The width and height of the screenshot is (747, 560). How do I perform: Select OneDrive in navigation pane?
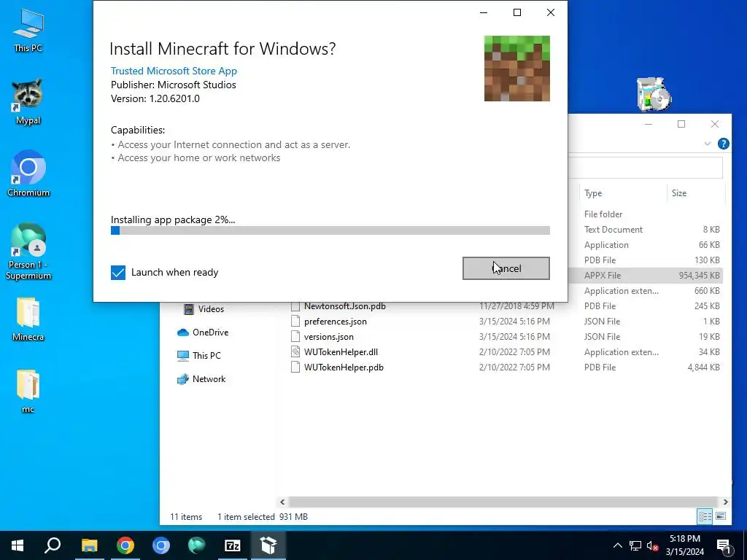203,332
